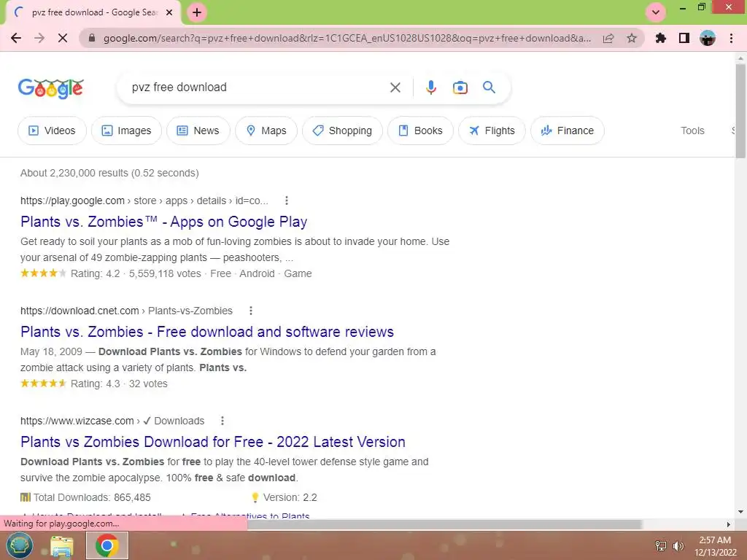Viewport: 747px width, 560px height.
Task: Switch to Shopping results tab
Action: 342,131
